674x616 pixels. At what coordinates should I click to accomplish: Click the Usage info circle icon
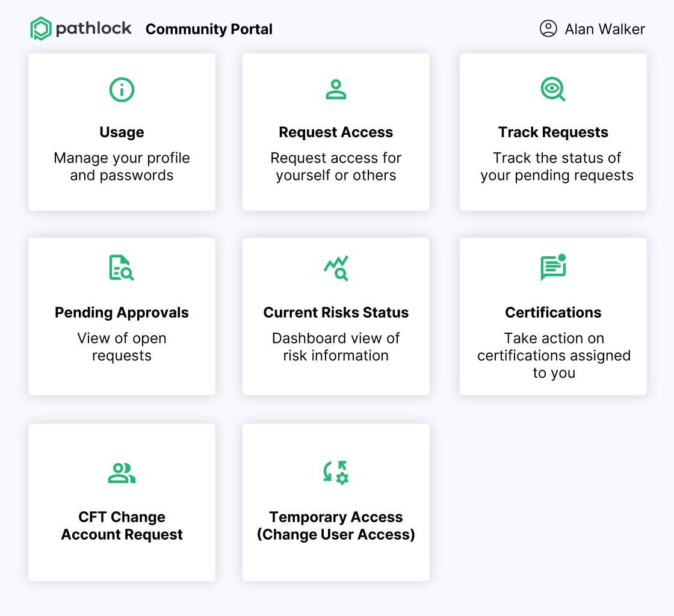(x=122, y=90)
